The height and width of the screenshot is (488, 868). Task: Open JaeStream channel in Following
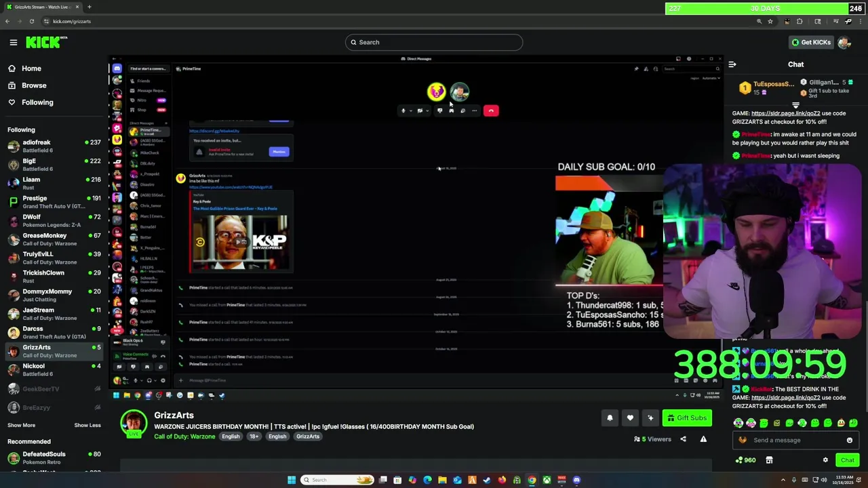(54, 314)
